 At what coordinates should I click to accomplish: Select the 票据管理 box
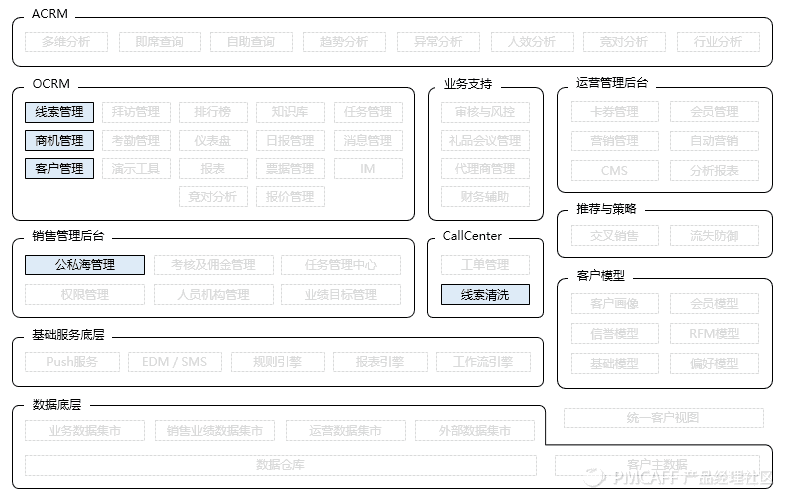[x=290, y=169]
